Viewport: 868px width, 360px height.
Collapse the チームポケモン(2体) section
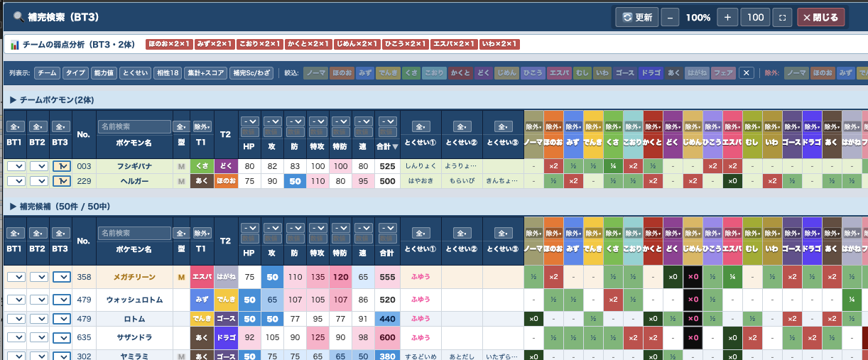tap(50, 99)
